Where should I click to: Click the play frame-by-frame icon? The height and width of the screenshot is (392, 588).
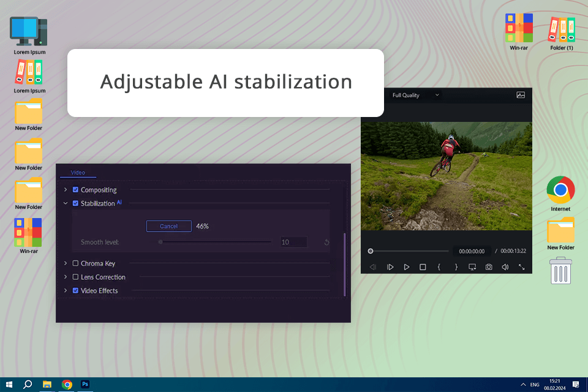(x=390, y=267)
